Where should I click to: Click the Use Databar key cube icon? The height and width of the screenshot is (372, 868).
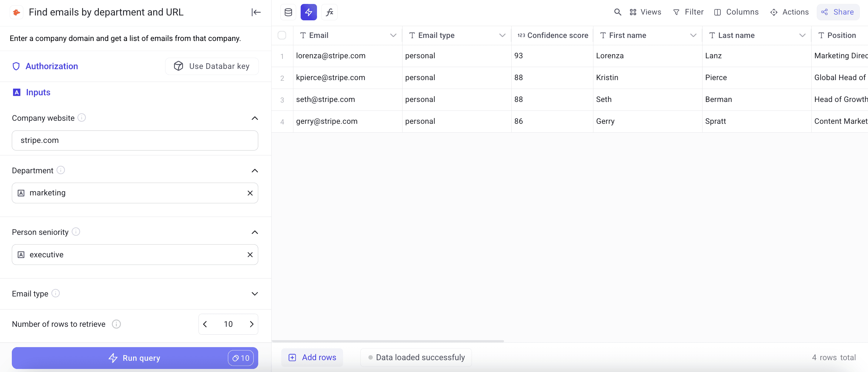(178, 66)
